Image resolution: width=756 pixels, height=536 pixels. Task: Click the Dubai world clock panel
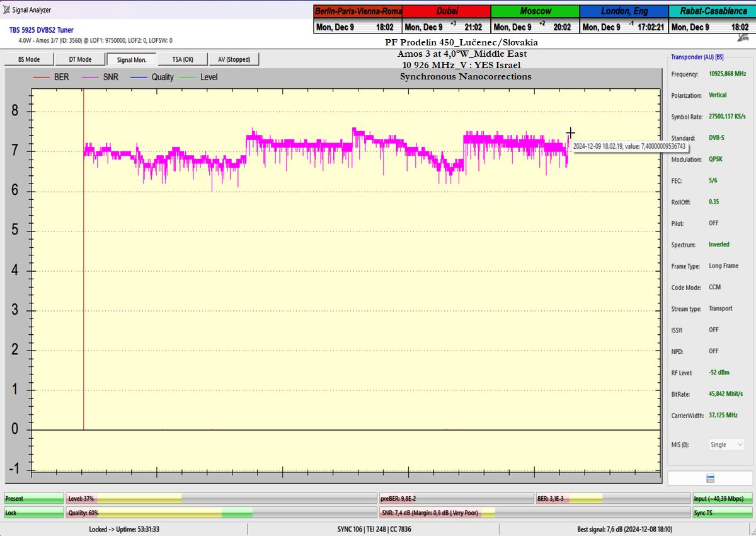446,19
